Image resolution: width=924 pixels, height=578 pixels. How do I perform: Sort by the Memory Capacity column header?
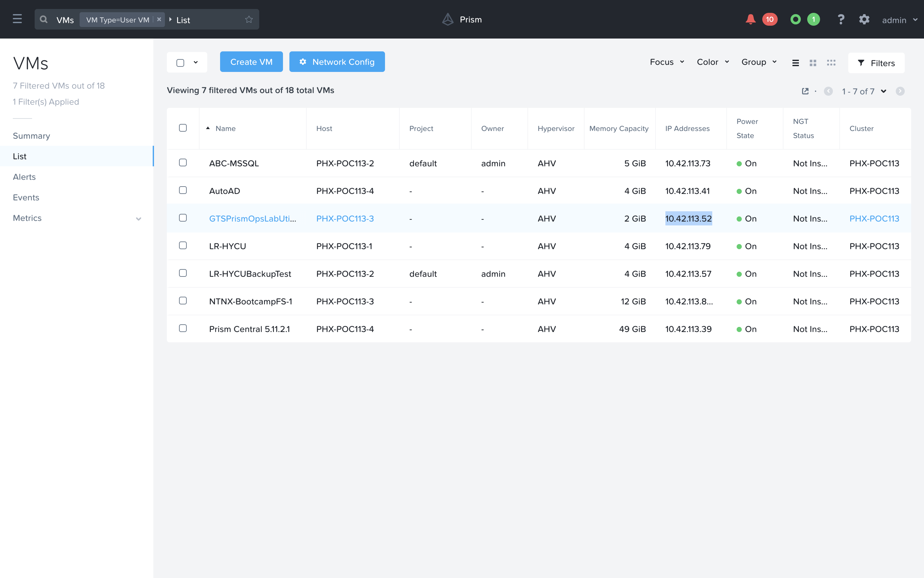click(x=619, y=128)
